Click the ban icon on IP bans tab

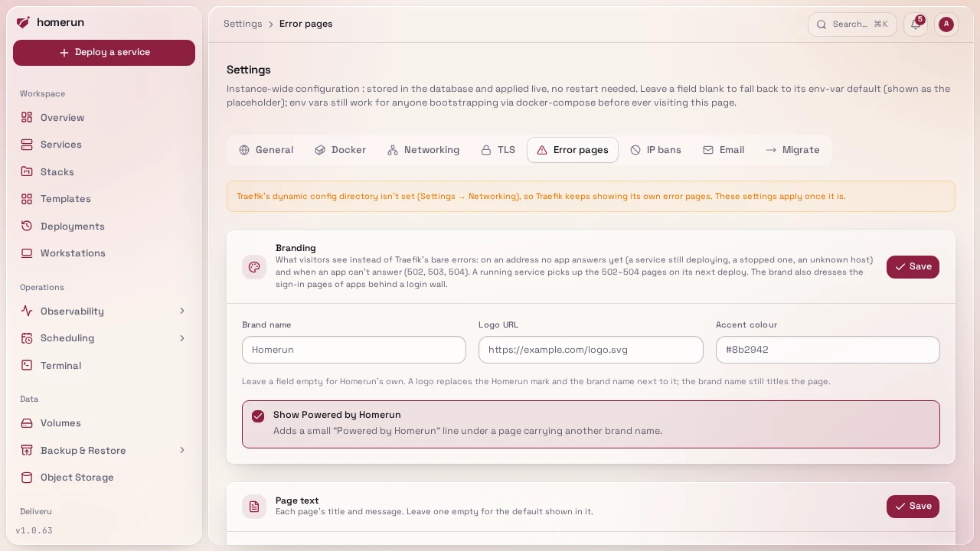635,150
